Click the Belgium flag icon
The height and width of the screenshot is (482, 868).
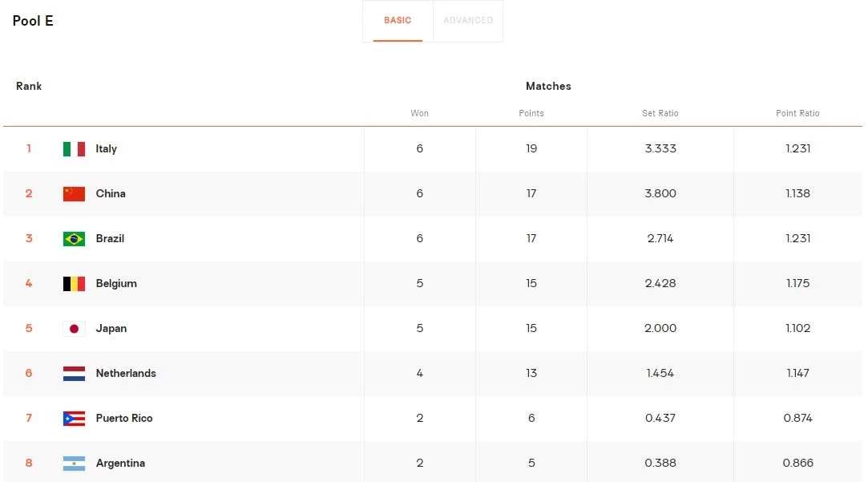tap(74, 284)
